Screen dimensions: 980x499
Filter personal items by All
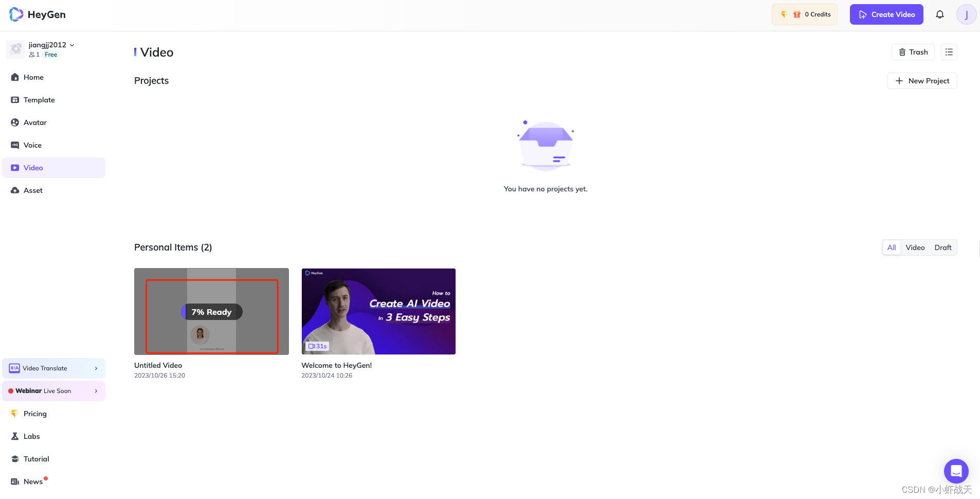pos(892,247)
